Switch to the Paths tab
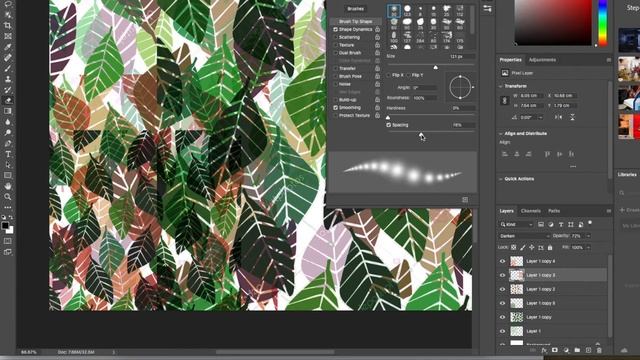This screenshot has height=360, width=640. click(x=554, y=211)
